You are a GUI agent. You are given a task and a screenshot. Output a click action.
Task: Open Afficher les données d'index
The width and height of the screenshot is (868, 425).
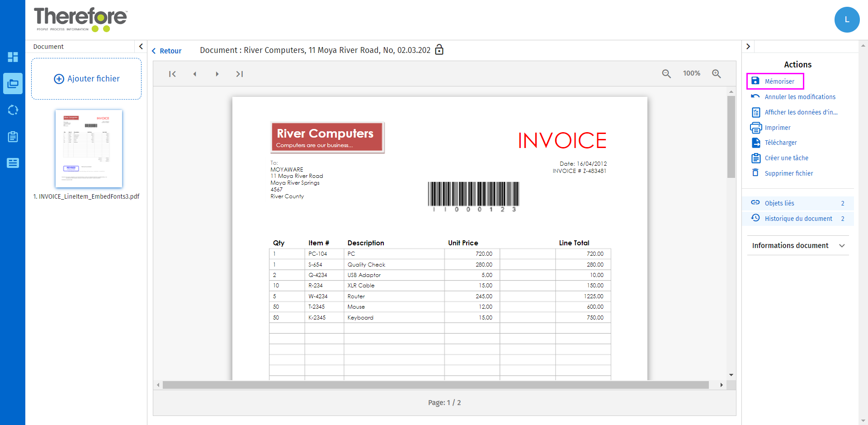(x=801, y=112)
